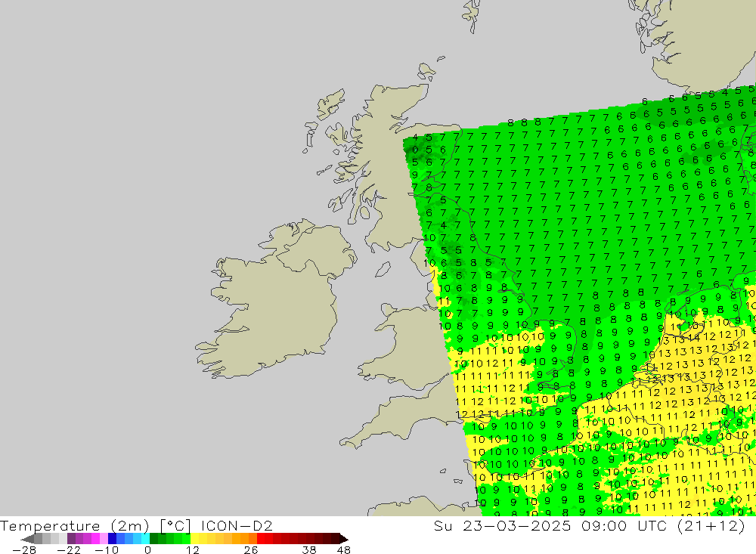This screenshot has height=554, width=756.
Task: Click the '12' label under the color scale
Action: pyautogui.click(x=193, y=549)
